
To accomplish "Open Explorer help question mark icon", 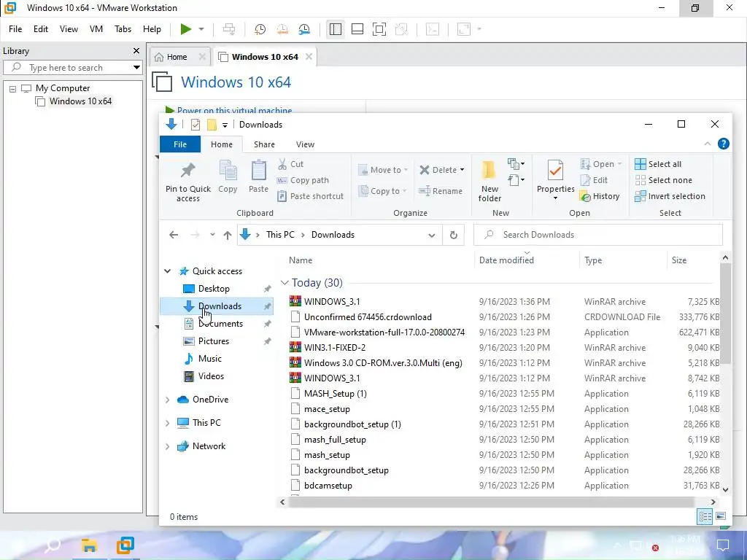I will (x=723, y=144).
